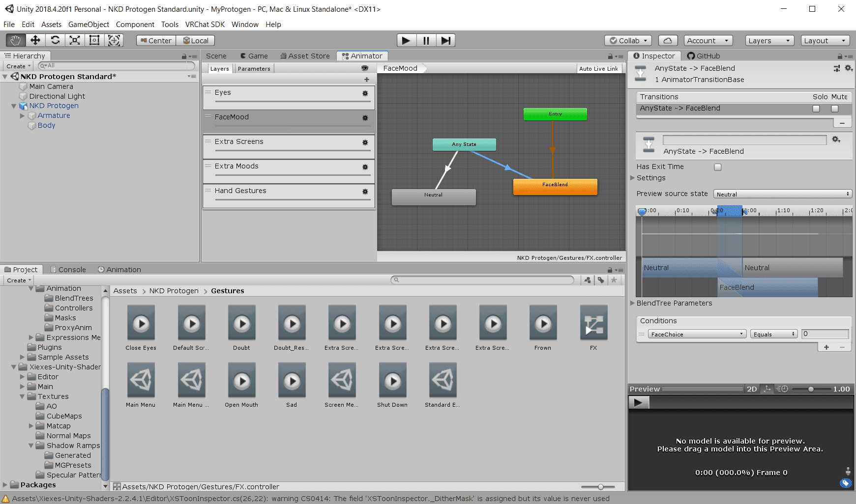Click the Play button
This screenshot has width=856, height=504.
[406, 40]
